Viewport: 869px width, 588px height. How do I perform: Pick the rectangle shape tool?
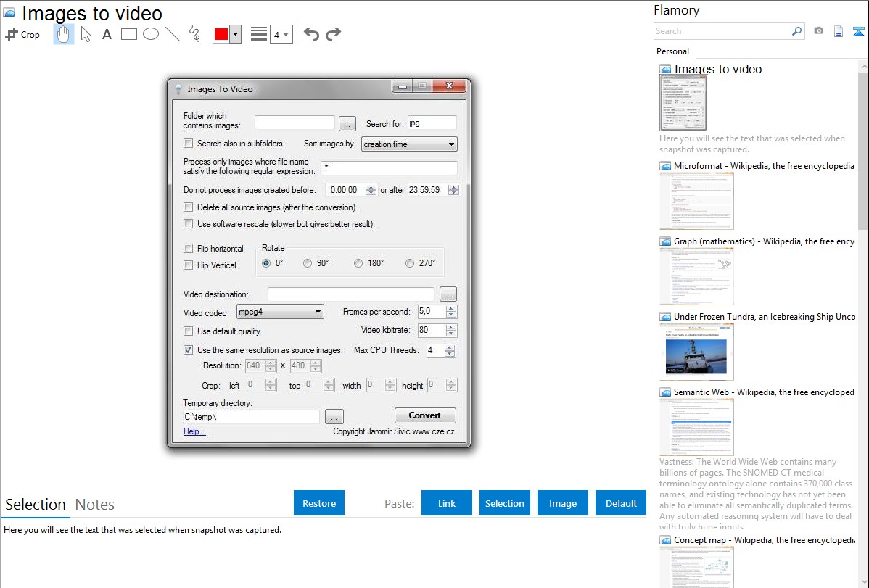tap(129, 34)
